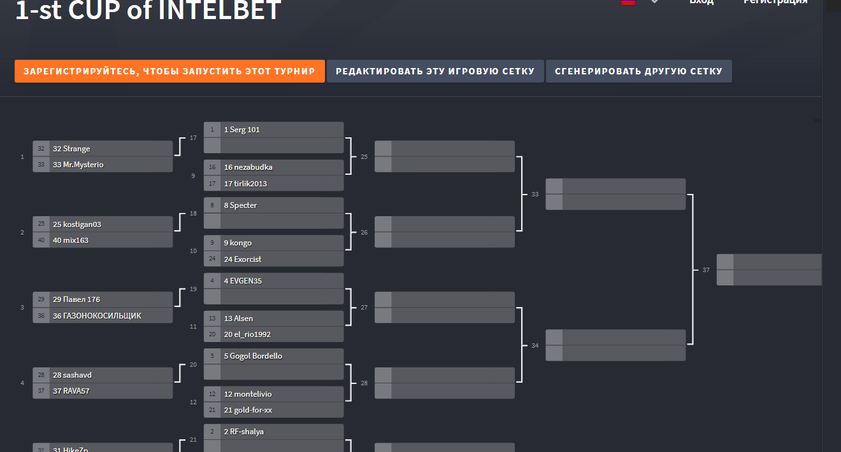
Task: Open the Регистрация sign-up link
Action: click(x=775, y=2)
